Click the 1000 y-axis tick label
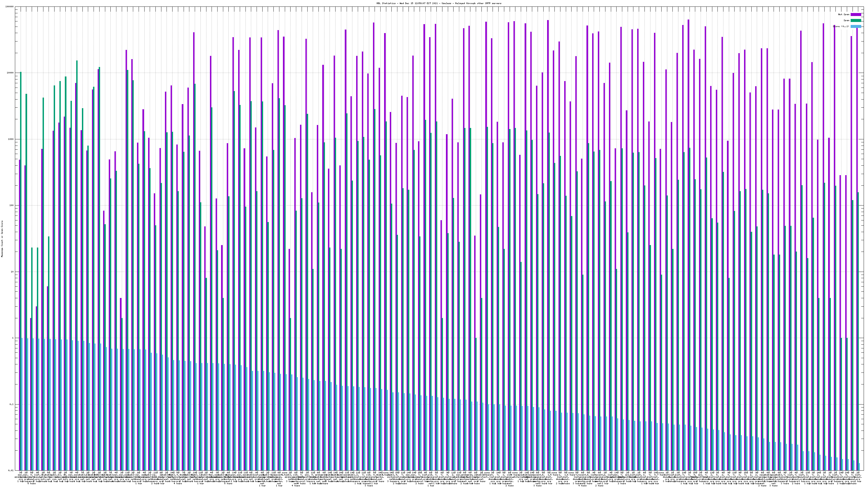The width and height of the screenshot is (868, 488). (x=11, y=139)
